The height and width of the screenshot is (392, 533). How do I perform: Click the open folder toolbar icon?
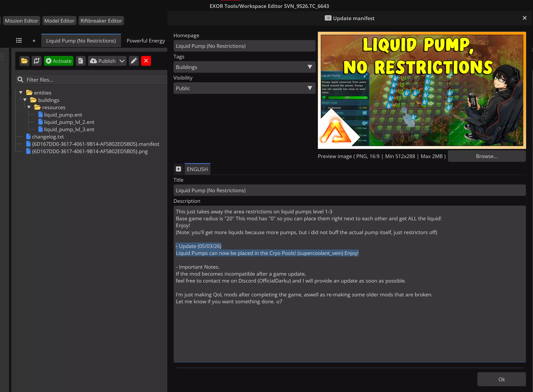[24, 61]
